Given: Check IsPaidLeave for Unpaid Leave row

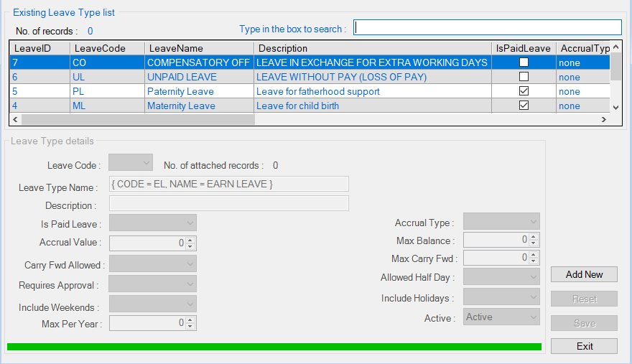Looking at the screenshot, I should 524,77.
